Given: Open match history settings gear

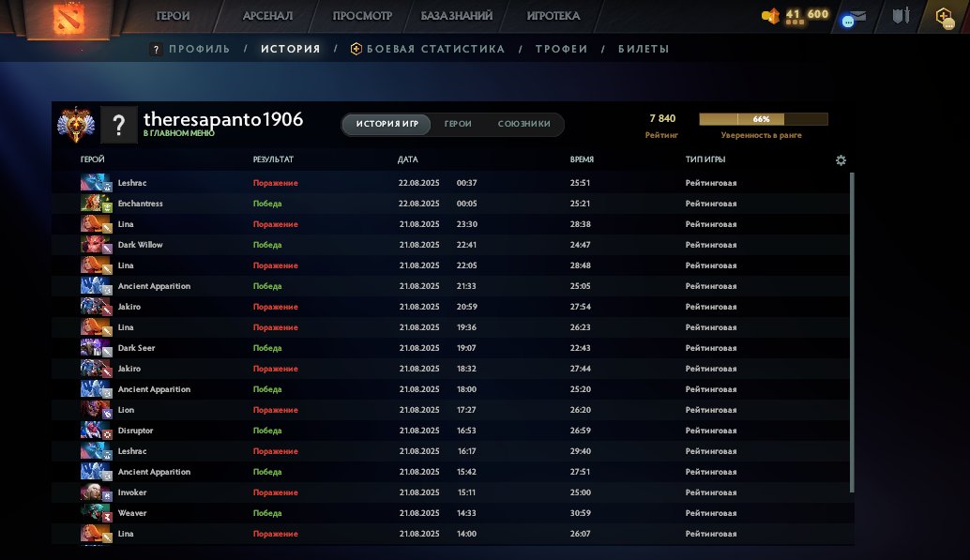Looking at the screenshot, I should [x=841, y=160].
